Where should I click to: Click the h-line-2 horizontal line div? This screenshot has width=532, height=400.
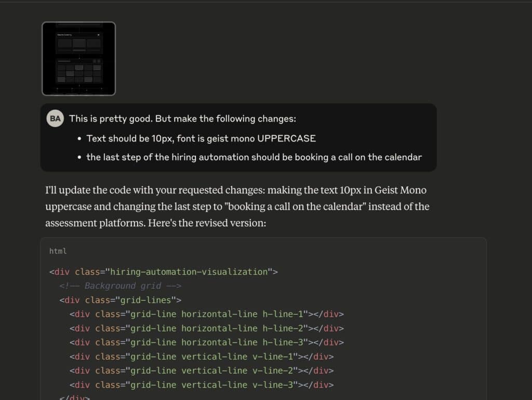(207, 328)
